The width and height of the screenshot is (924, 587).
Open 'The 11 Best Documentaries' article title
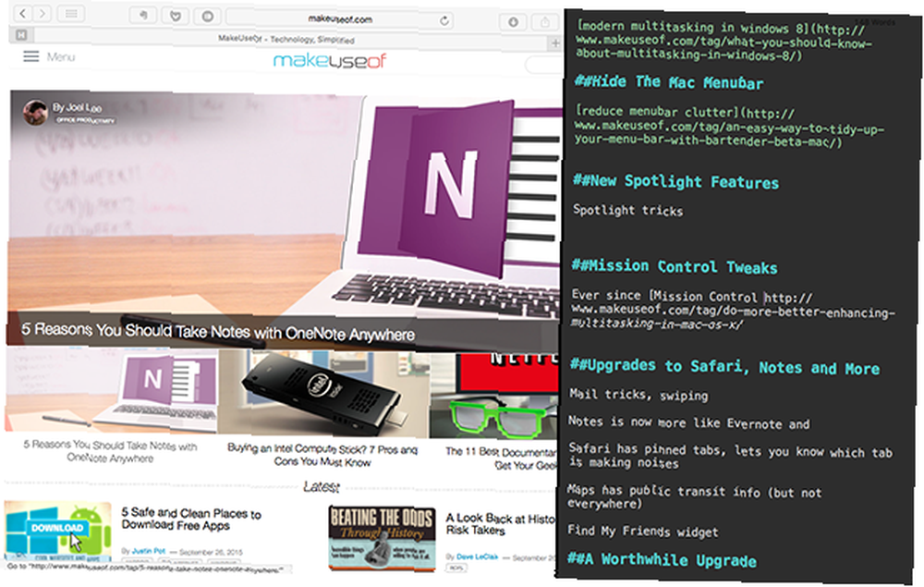[x=501, y=458]
